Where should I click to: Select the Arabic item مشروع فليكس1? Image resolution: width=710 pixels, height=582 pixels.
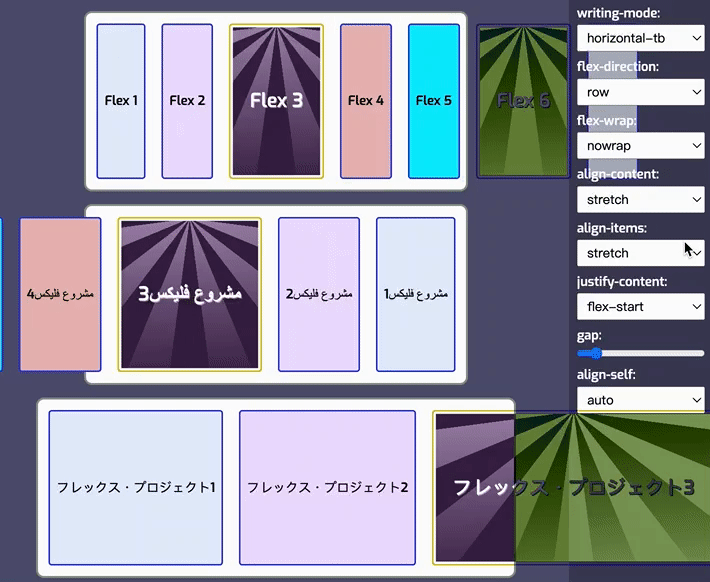pos(416,294)
